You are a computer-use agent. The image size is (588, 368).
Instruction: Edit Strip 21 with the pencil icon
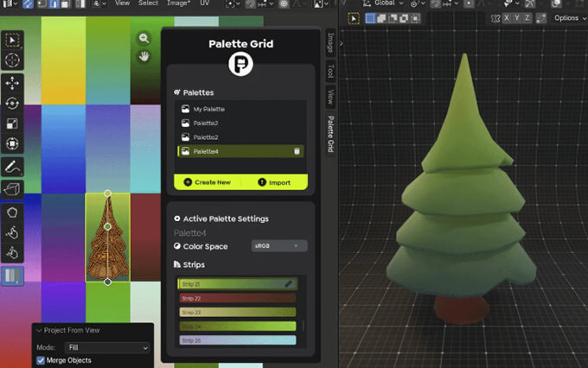289,283
